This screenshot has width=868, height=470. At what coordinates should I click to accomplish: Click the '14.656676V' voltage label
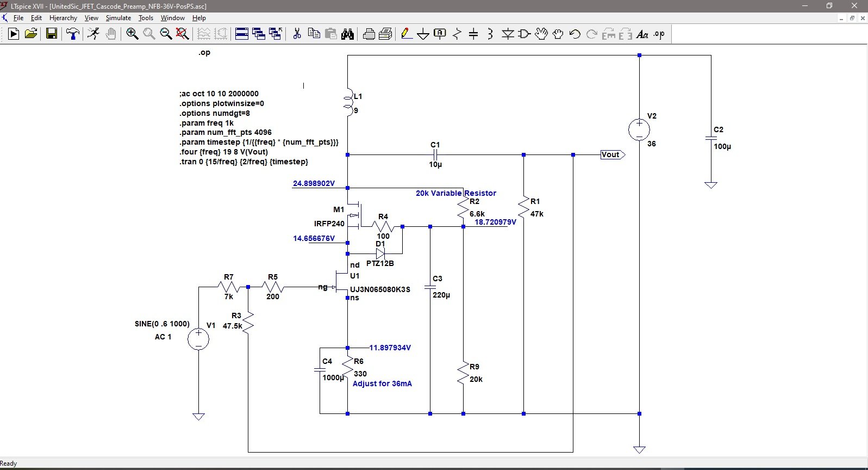point(314,238)
